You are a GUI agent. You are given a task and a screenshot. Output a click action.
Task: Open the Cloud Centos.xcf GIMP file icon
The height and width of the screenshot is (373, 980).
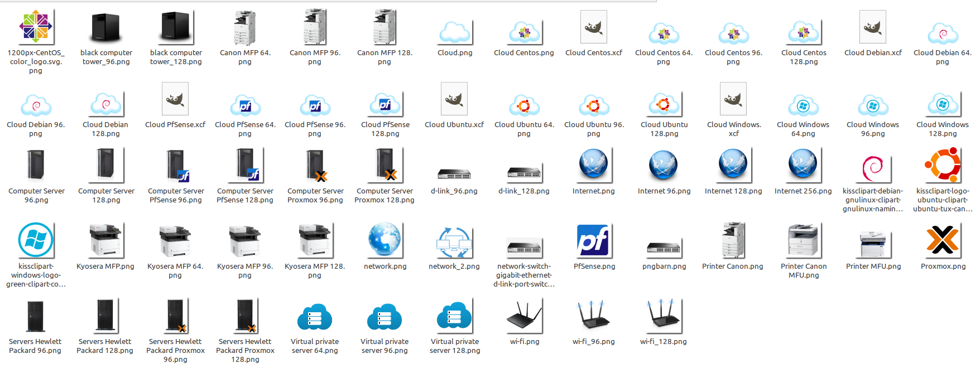click(x=594, y=27)
